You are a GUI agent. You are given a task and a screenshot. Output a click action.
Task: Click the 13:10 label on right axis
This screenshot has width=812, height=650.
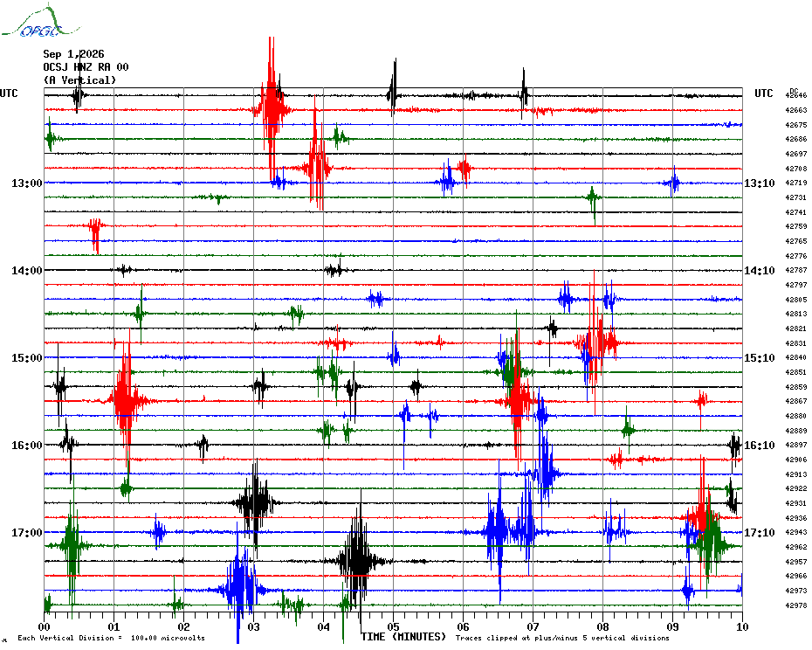click(760, 183)
